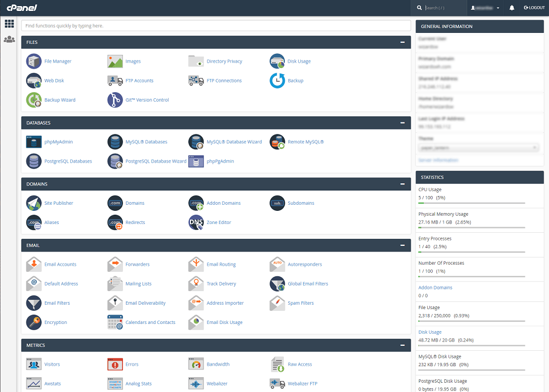Open the user account dropdown menu
Viewport: 549px width, 392px height.
click(x=485, y=8)
